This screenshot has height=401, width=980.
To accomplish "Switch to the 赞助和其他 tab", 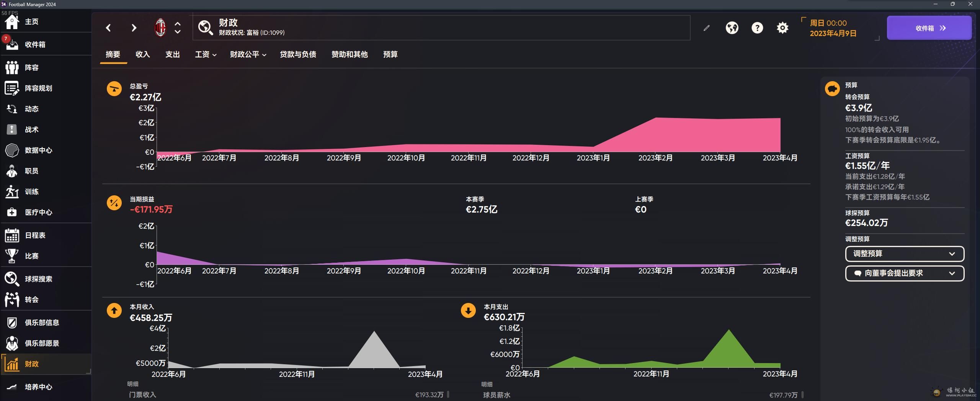I will click(350, 54).
